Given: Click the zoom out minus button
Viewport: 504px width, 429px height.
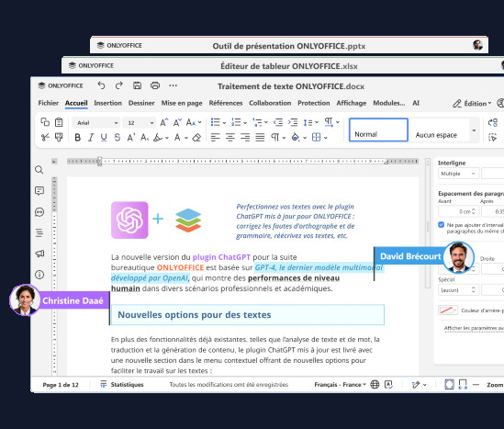Looking at the screenshot, I should pyautogui.click(x=476, y=385).
